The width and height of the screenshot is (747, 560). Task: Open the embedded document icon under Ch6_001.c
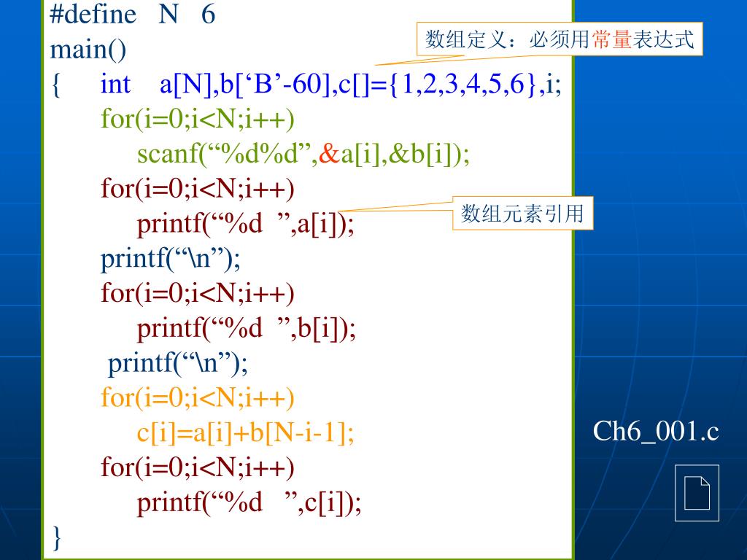tap(697, 493)
